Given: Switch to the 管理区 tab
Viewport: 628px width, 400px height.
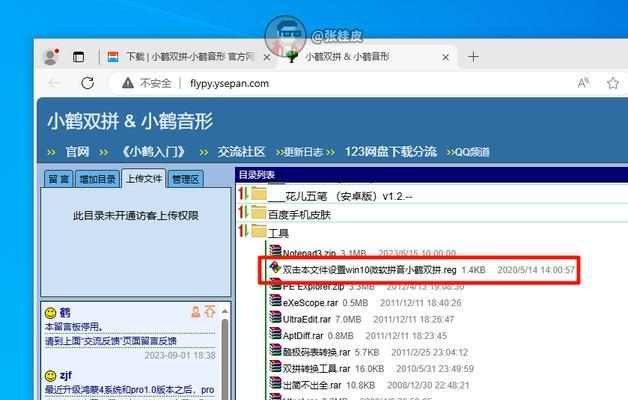Looking at the screenshot, I should pos(185,179).
